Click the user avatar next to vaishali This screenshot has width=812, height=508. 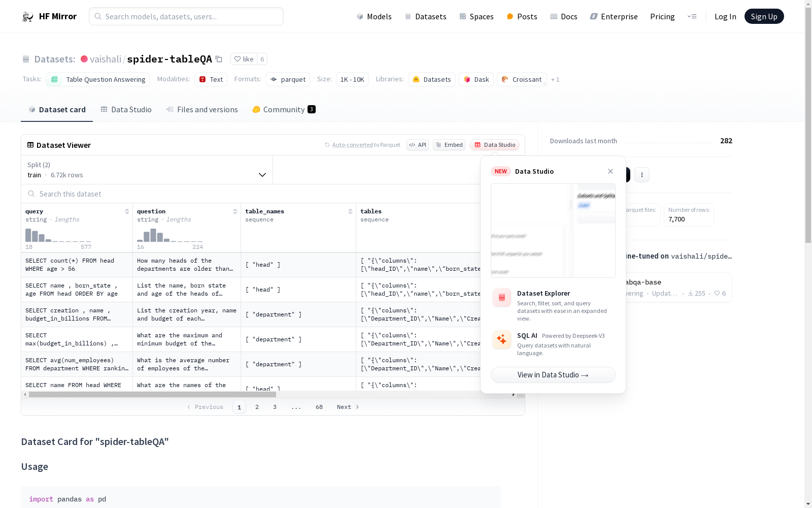[x=84, y=59]
